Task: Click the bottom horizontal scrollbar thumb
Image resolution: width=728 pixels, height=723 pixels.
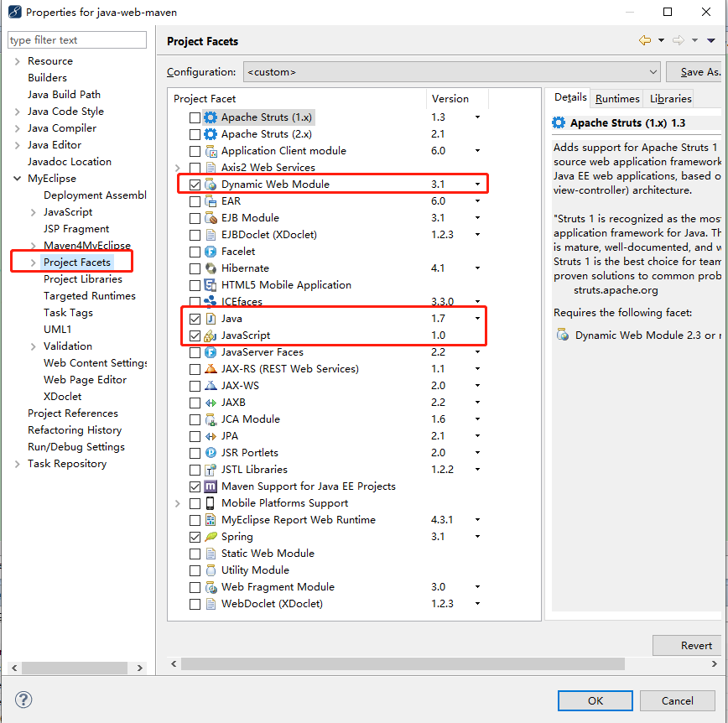Action: [403, 664]
